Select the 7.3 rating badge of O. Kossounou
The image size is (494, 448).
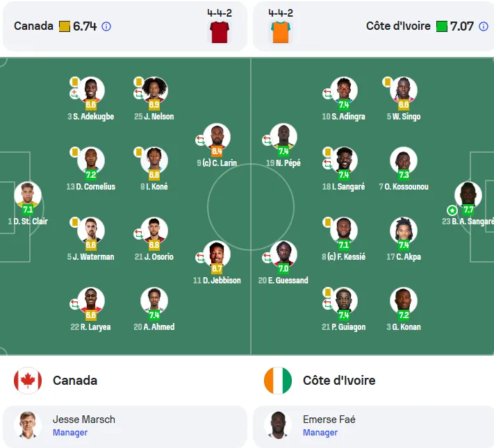click(x=404, y=175)
